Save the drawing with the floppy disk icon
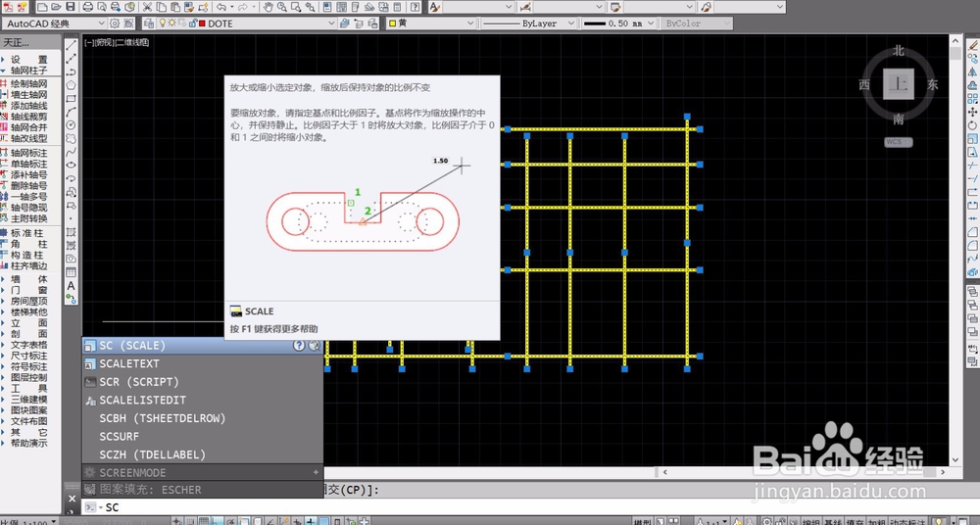Viewport: 980px width, 525px height. [x=70, y=8]
